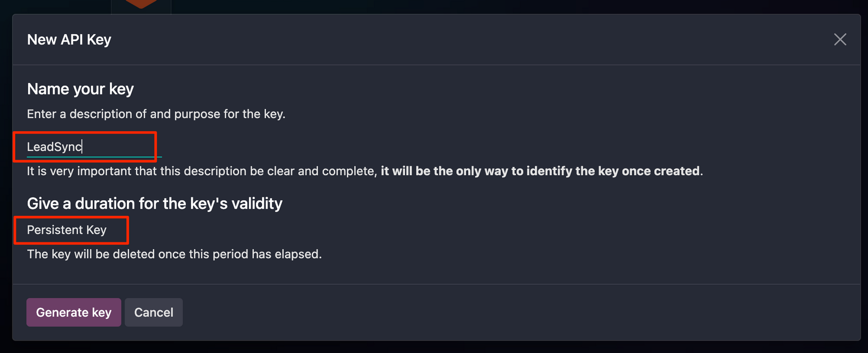868x353 pixels.
Task: Open the Persistent Key duration dropdown
Action: tap(67, 230)
